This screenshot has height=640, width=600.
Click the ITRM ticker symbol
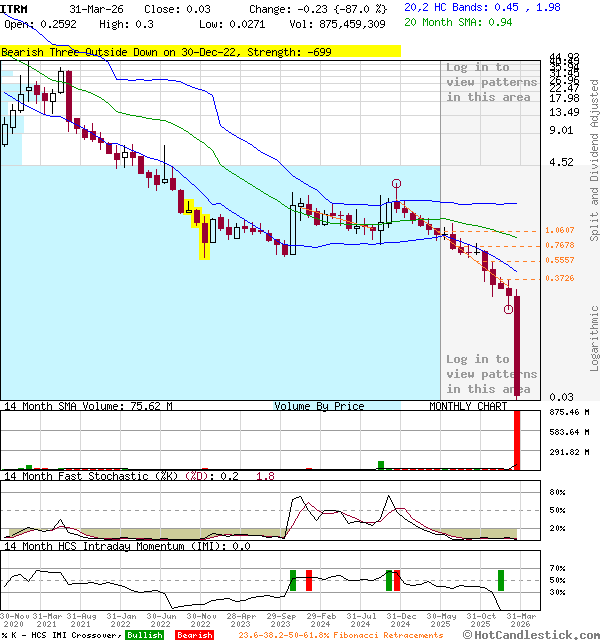click(17, 8)
